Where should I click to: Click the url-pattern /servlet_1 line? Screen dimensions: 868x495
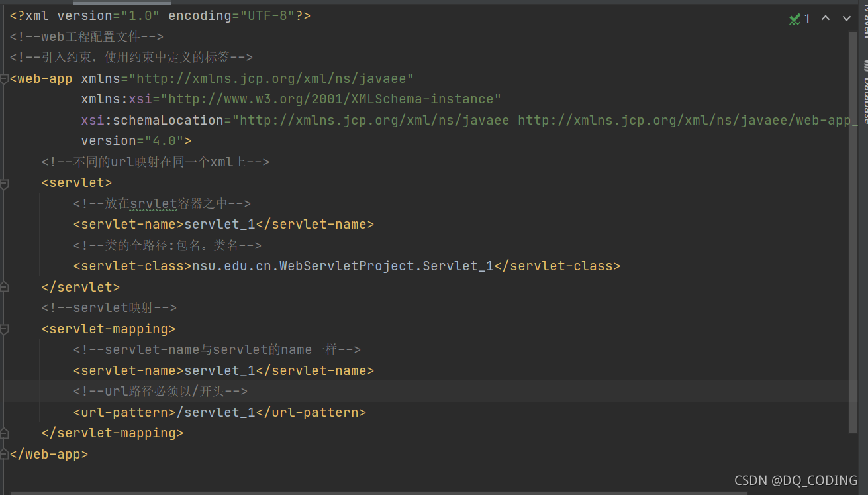click(x=220, y=412)
